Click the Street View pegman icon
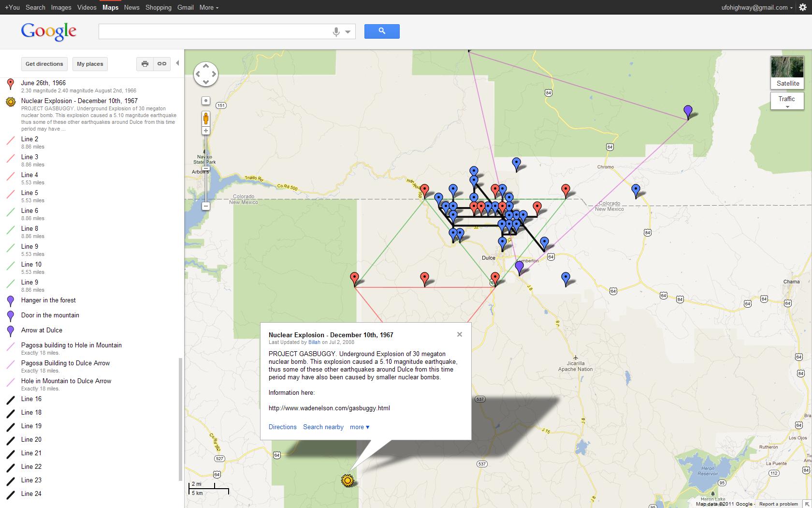The height and width of the screenshot is (508, 812). [x=206, y=118]
